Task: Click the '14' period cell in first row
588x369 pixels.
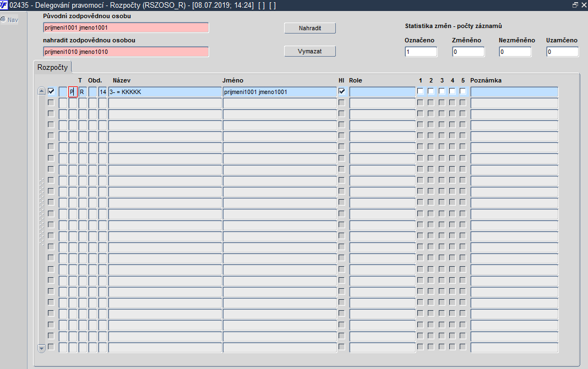Action: pos(103,92)
